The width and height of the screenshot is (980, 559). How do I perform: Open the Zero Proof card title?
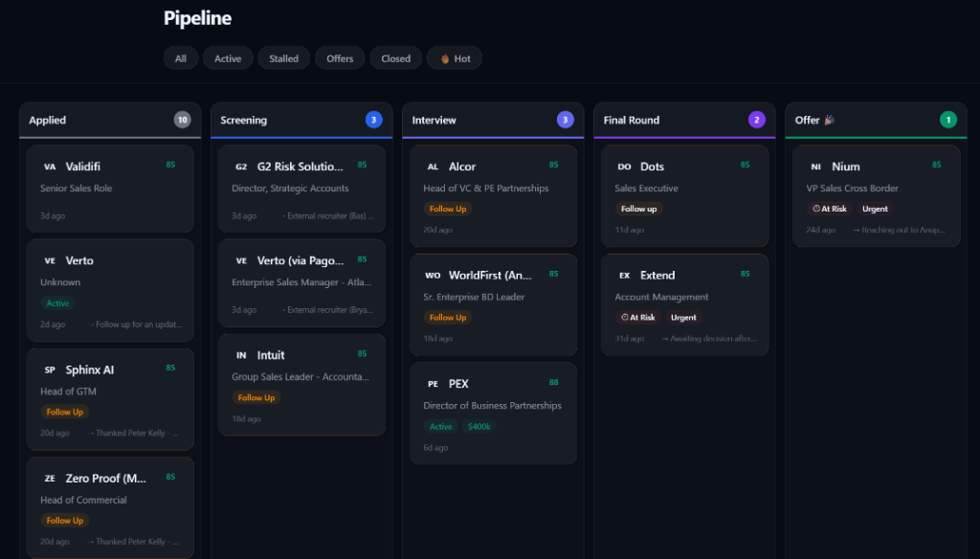pos(105,479)
